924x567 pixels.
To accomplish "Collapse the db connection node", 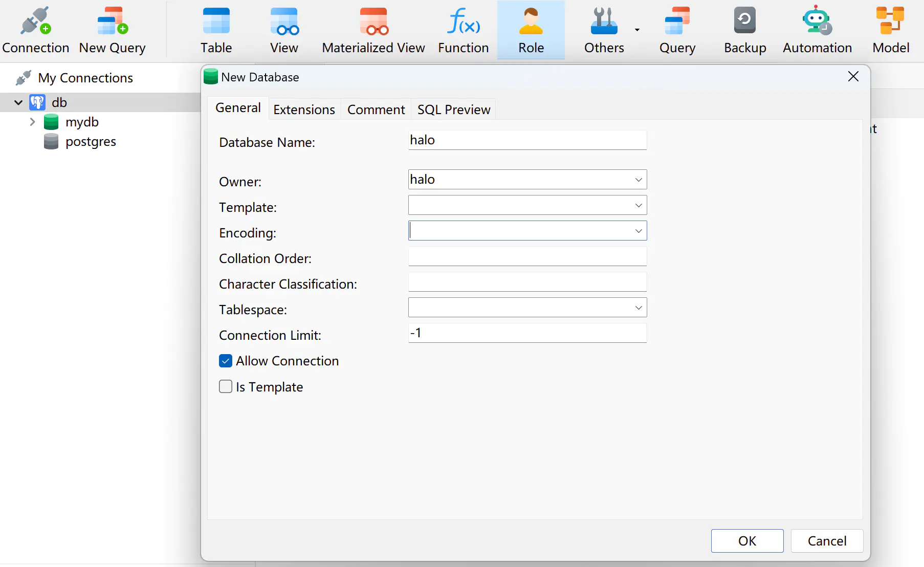I will tap(18, 102).
